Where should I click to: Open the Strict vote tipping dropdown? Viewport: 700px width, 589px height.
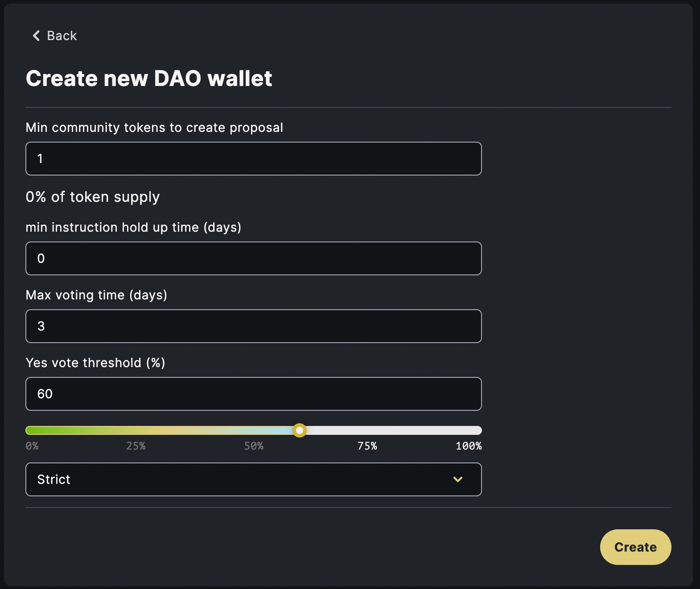[253, 479]
